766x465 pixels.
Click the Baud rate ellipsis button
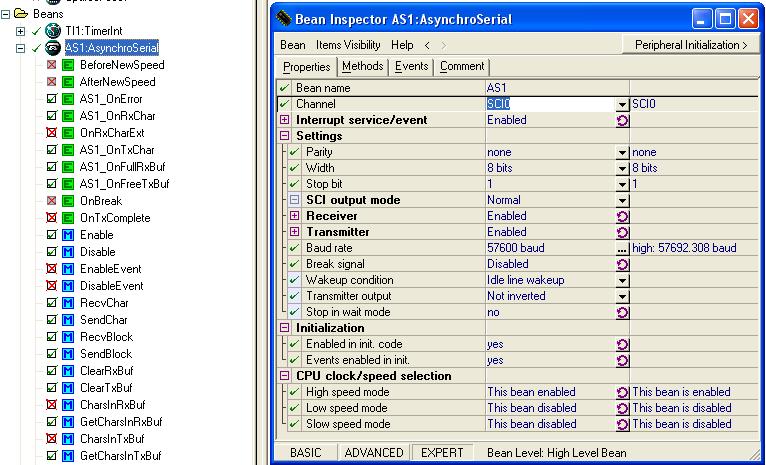pyautogui.click(x=622, y=249)
